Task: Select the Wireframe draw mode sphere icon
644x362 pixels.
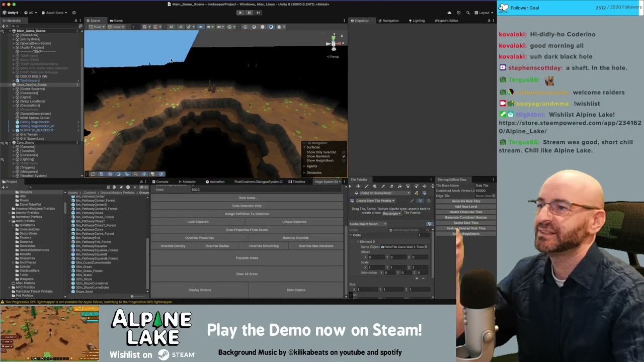Action: (245, 27)
